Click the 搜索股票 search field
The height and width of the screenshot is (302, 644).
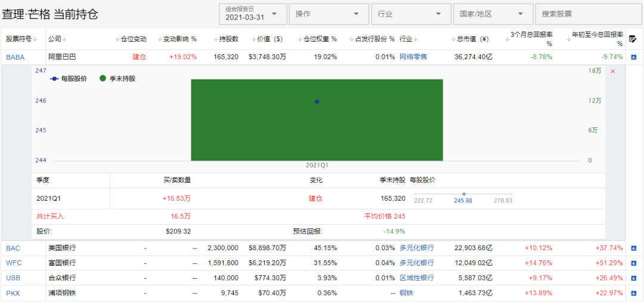(589, 14)
